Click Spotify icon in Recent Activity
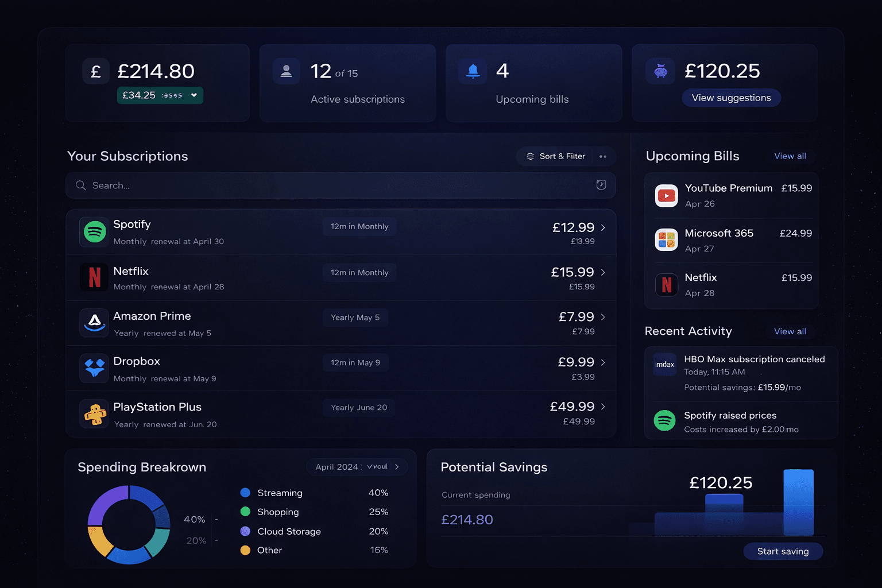The width and height of the screenshot is (882, 588). [665, 421]
